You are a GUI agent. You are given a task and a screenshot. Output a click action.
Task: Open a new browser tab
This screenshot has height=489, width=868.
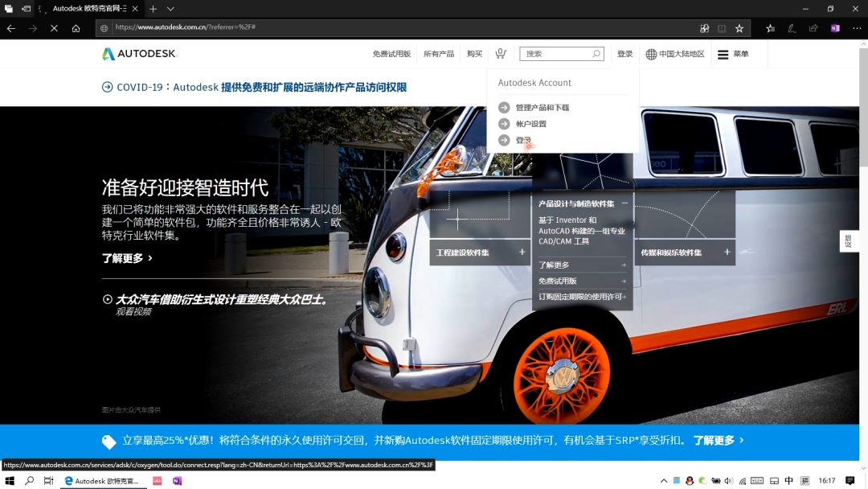154,9
